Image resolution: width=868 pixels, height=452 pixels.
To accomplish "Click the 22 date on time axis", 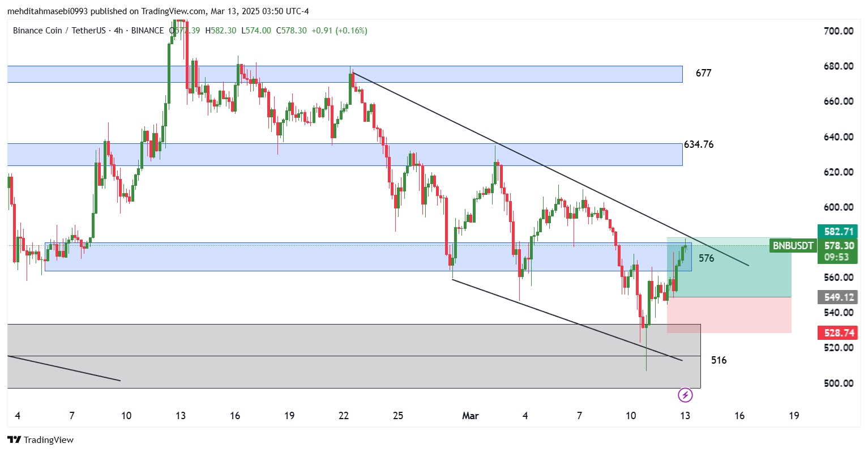I will [x=344, y=416].
